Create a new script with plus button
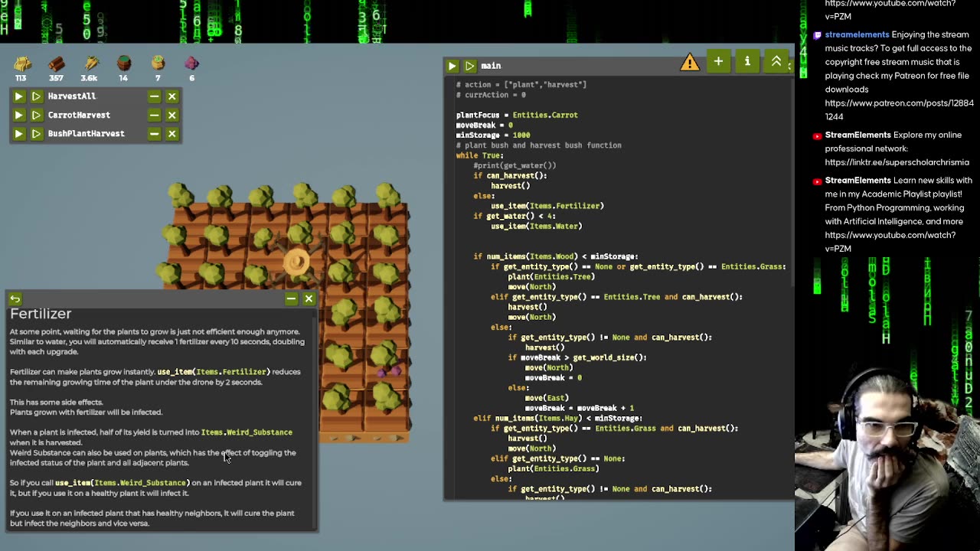Screen dimensions: 980x551 [x=718, y=62]
